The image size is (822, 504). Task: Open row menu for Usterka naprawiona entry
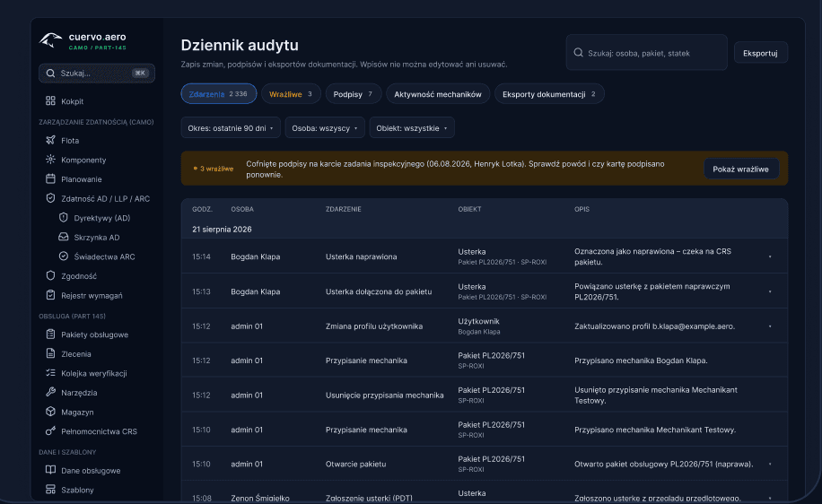770,256
